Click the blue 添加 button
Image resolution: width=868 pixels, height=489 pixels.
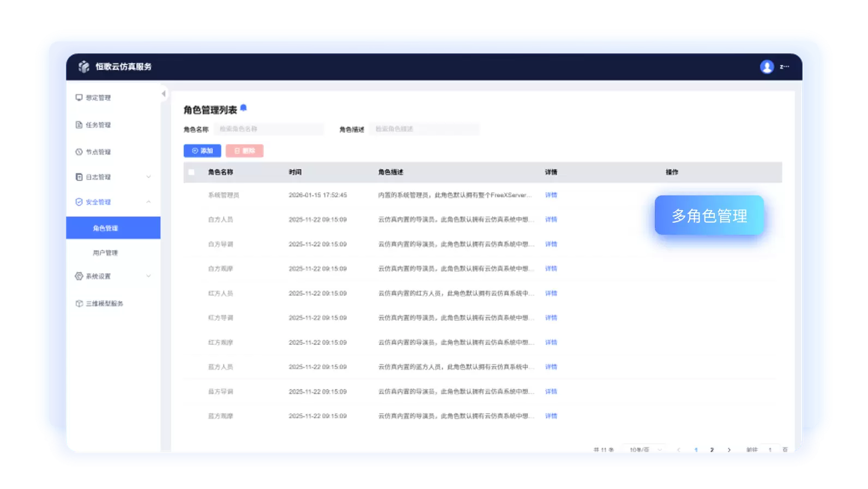pyautogui.click(x=202, y=151)
